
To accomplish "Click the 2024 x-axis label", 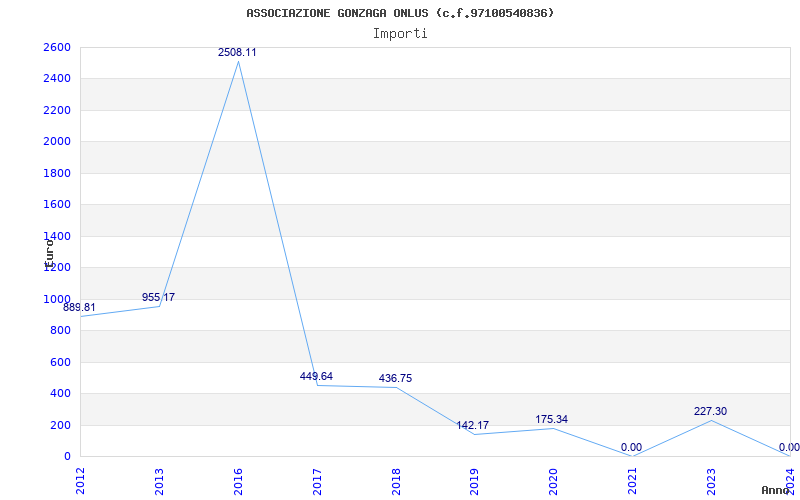I will click(x=790, y=481).
